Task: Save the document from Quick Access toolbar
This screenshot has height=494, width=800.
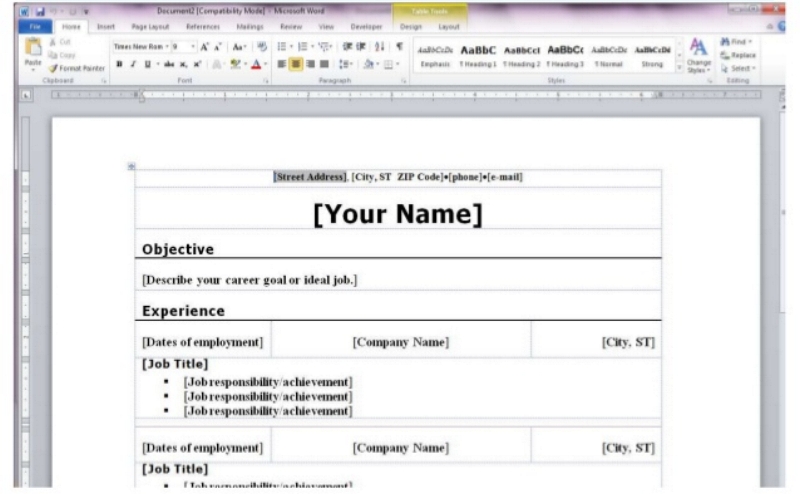Action: pos(40,11)
